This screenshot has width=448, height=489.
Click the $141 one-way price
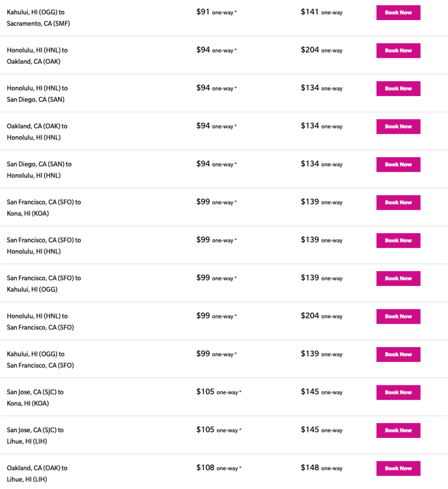(321, 12)
